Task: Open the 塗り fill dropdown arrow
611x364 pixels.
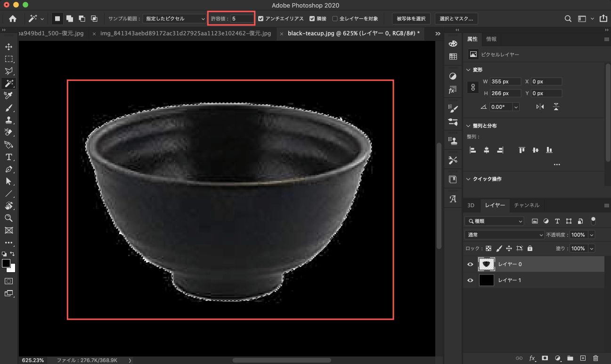Action: pos(591,248)
